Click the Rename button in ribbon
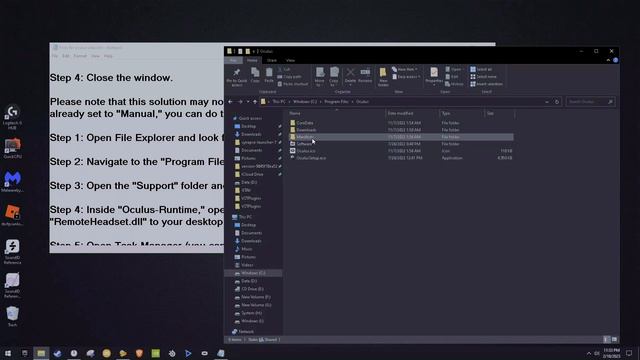640x360 pixels. (x=365, y=76)
